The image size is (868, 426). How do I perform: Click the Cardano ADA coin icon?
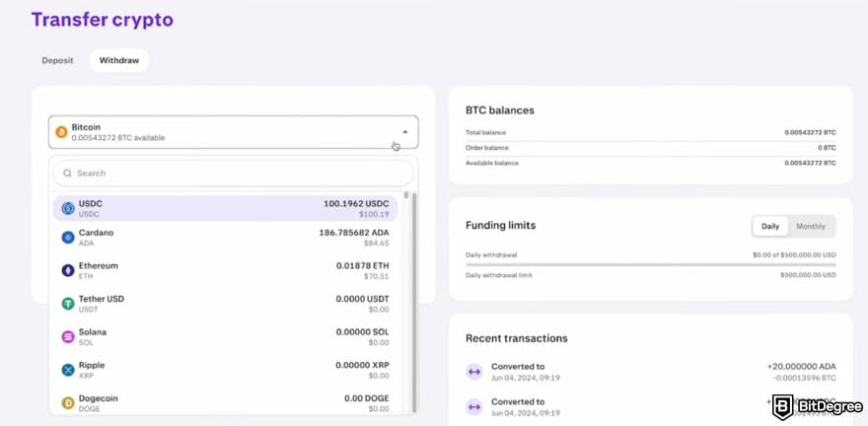(68, 238)
